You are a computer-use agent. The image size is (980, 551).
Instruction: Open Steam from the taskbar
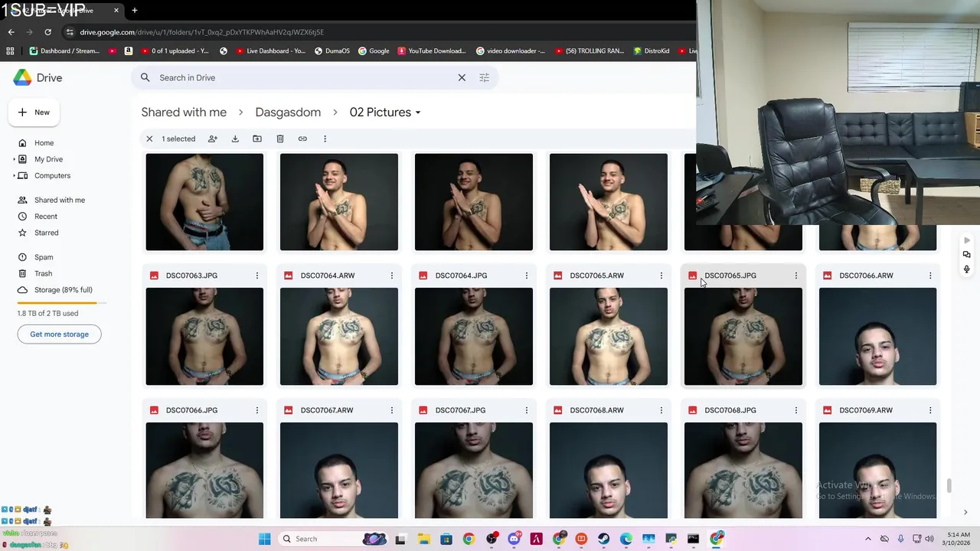pos(603,539)
